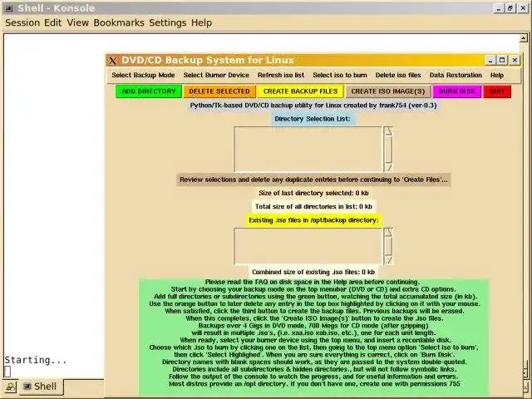Minimize the Shell - Konsole window
The height and width of the screenshot is (399, 532).
498,8
